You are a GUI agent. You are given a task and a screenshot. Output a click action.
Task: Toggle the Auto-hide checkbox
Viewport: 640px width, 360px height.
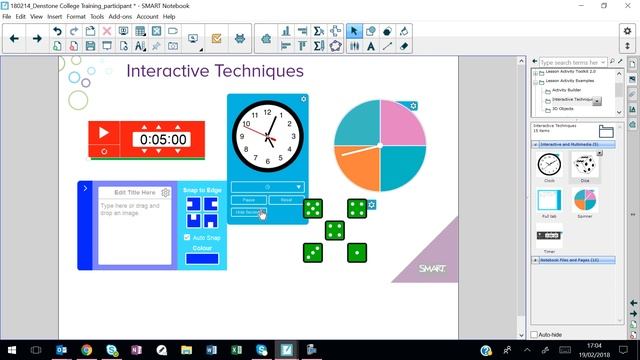[x=534, y=335]
